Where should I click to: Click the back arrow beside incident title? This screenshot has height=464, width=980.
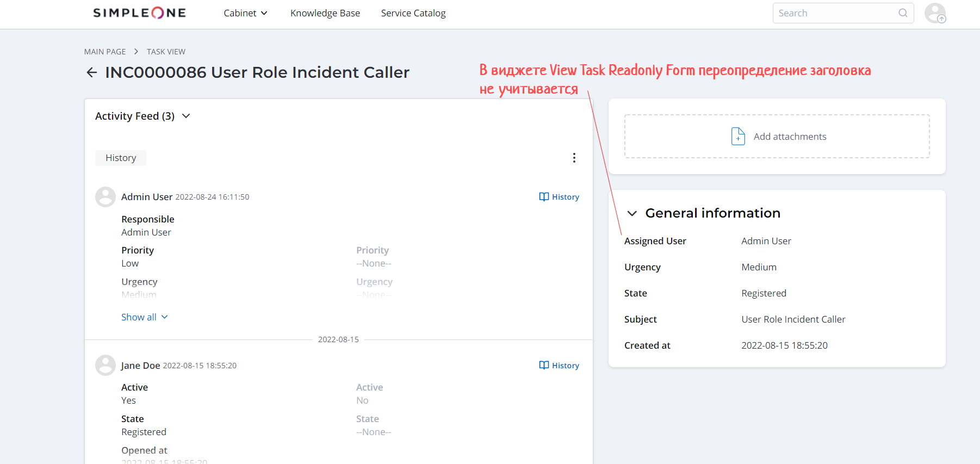(92, 72)
